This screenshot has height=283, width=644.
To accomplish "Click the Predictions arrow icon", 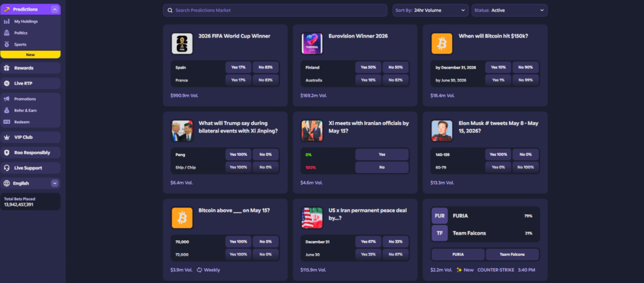I will (x=6, y=9).
